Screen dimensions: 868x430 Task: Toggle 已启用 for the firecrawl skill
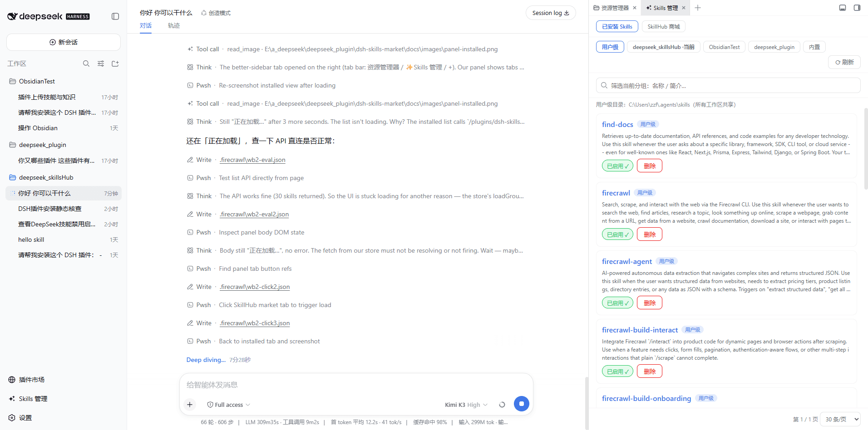tap(617, 235)
